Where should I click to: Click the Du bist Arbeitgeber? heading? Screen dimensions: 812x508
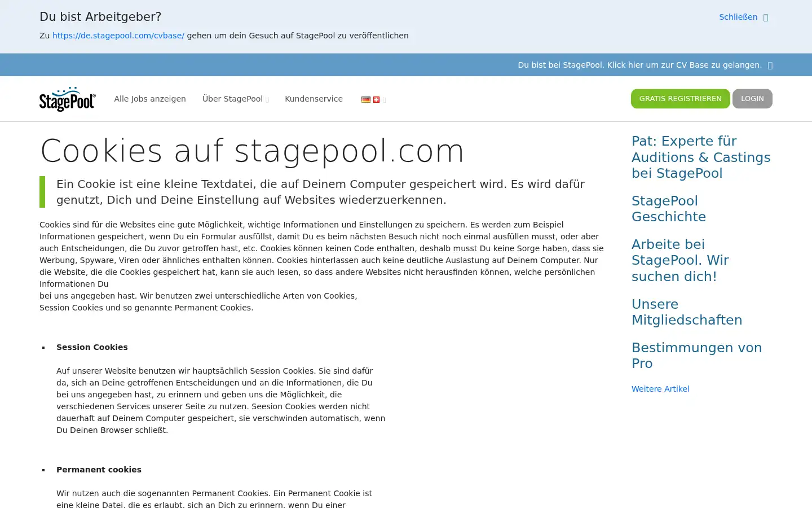(x=100, y=17)
